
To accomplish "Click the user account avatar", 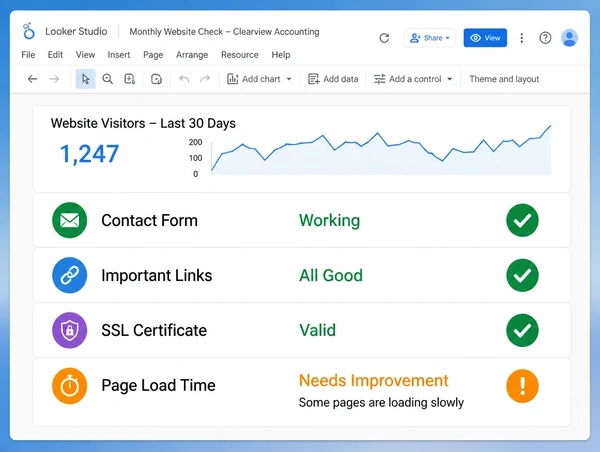I will pos(569,38).
